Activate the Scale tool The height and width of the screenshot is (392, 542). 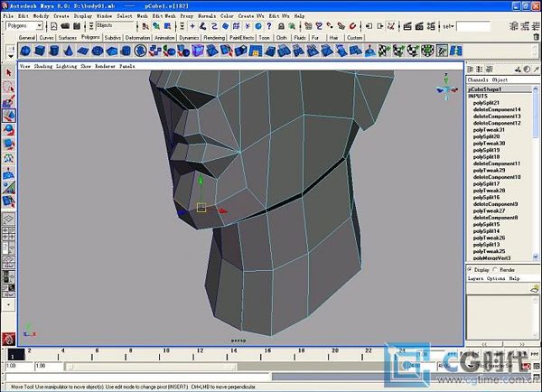pyautogui.click(x=9, y=144)
